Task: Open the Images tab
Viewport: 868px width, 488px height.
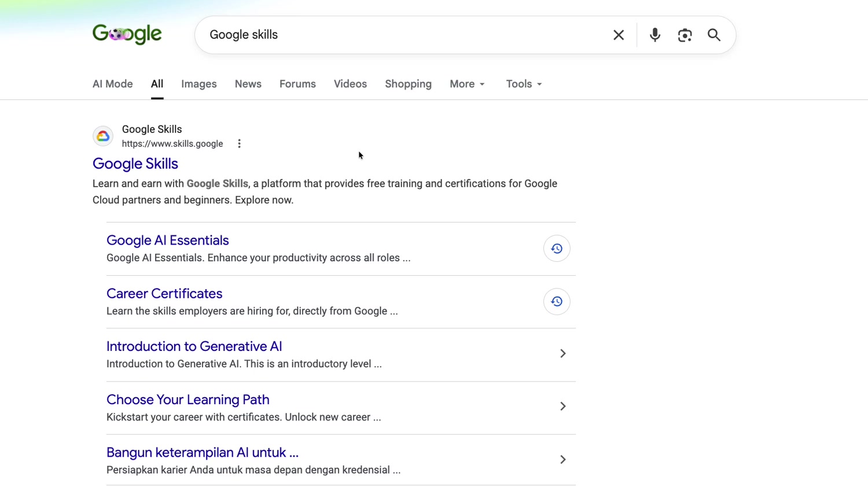Action: pyautogui.click(x=199, y=84)
